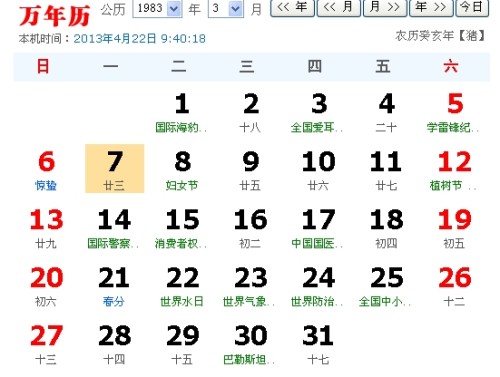Click the Friday 五 column header
Viewport: 500px width, 377px height.
click(x=383, y=66)
